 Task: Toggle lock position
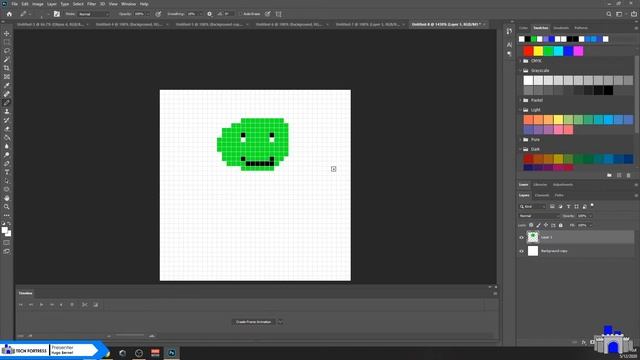[x=546, y=225]
